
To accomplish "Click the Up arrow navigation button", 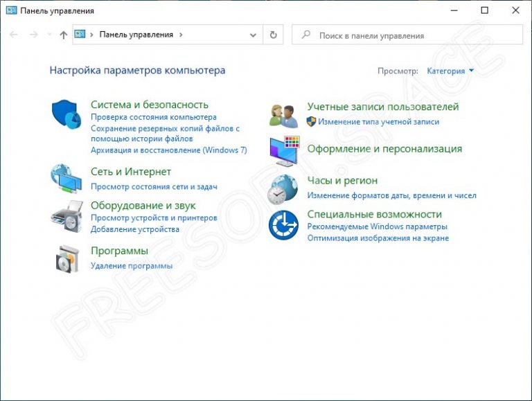I will click(64, 35).
